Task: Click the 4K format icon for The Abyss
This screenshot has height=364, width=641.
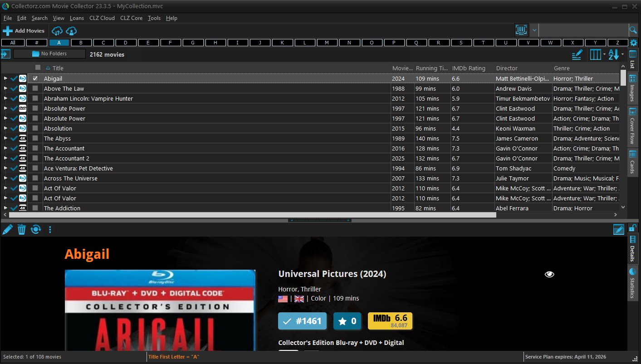Action: pos(23,138)
